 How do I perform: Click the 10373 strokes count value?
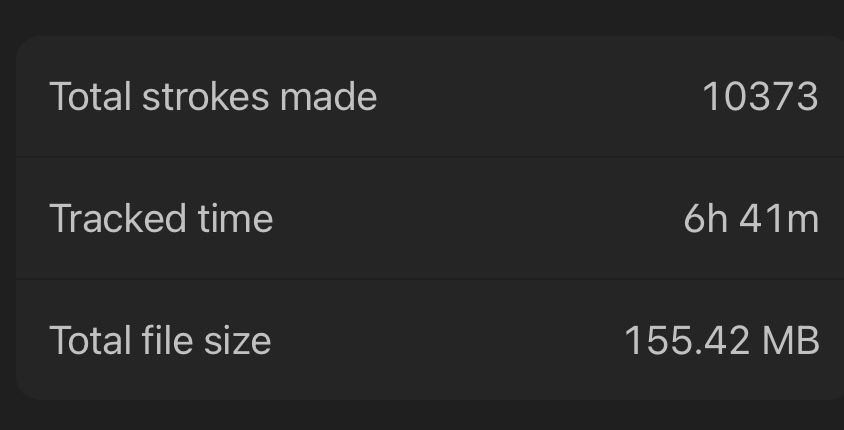(x=761, y=97)
